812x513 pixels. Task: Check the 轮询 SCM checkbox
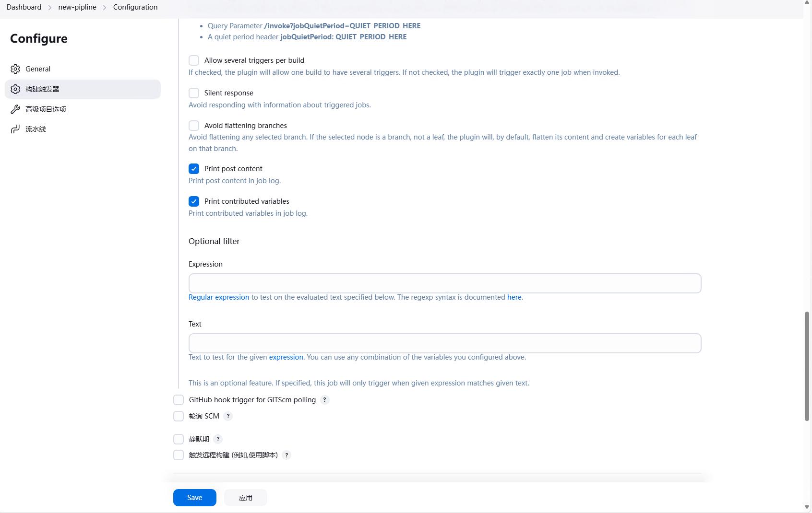[x=179, y=416]
